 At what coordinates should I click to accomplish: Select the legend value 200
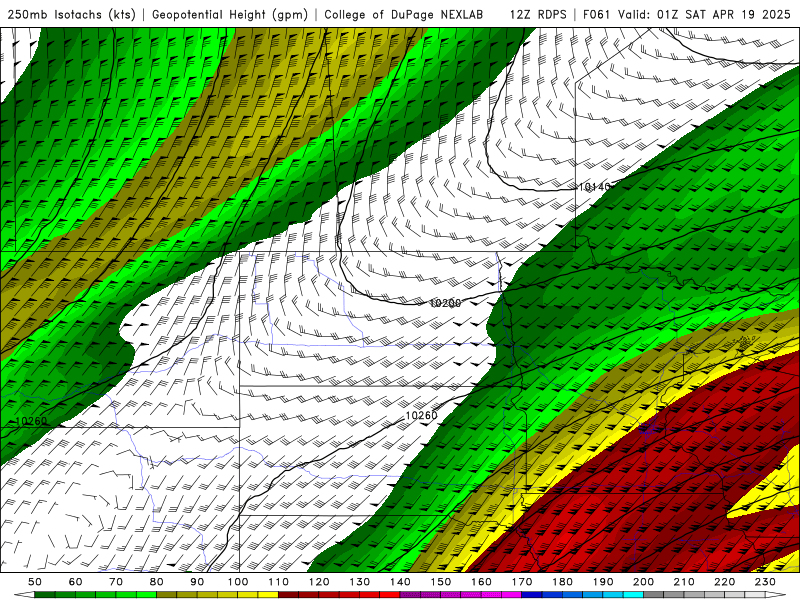[643, 582]
